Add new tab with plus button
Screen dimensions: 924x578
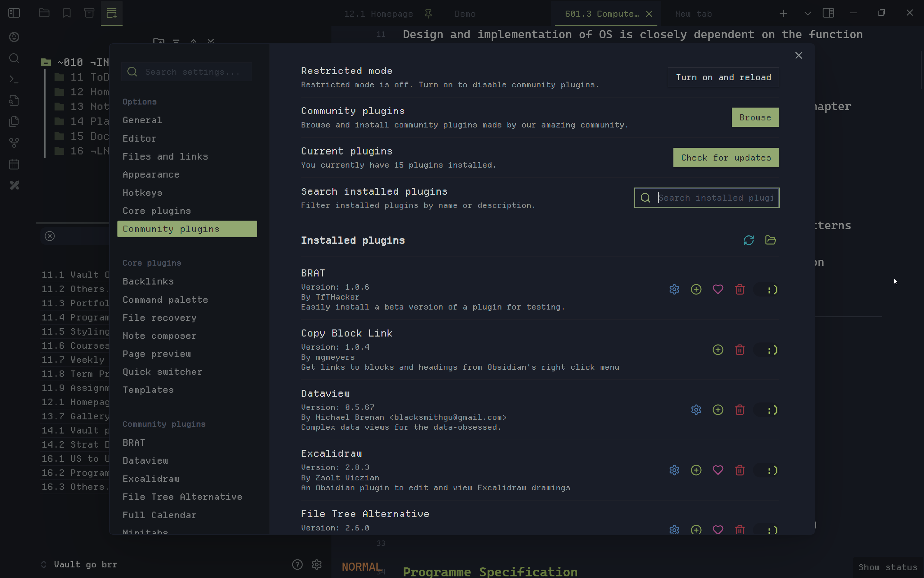coord(783,14)
